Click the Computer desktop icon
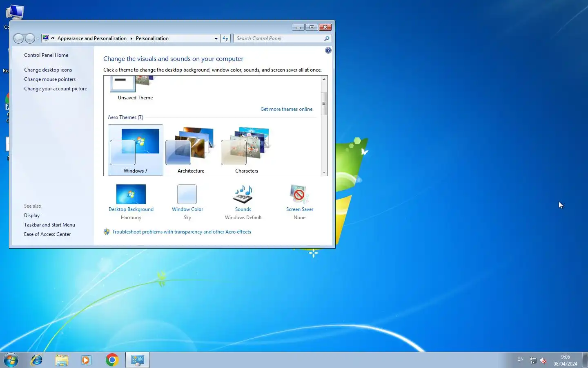Image resolution: width=588 pixels, height=368 pixels. [x=15, y=12]
